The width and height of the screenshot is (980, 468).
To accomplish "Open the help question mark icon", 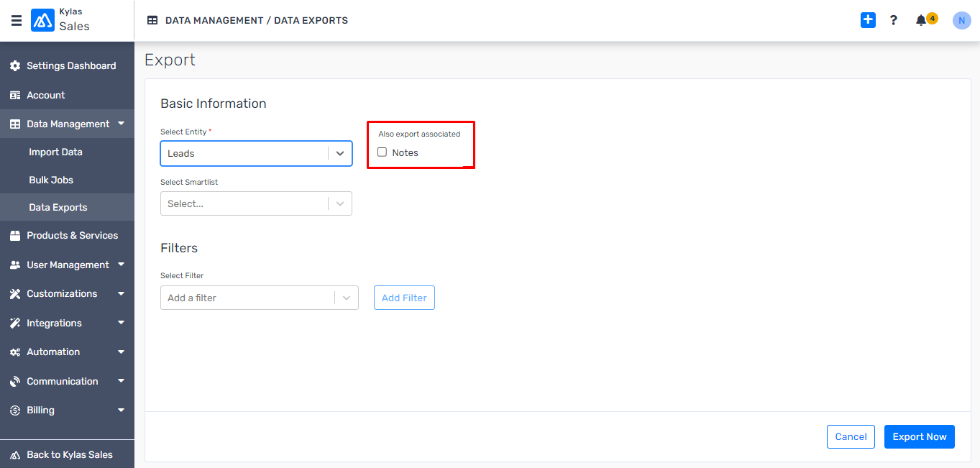I will (894, 20).
